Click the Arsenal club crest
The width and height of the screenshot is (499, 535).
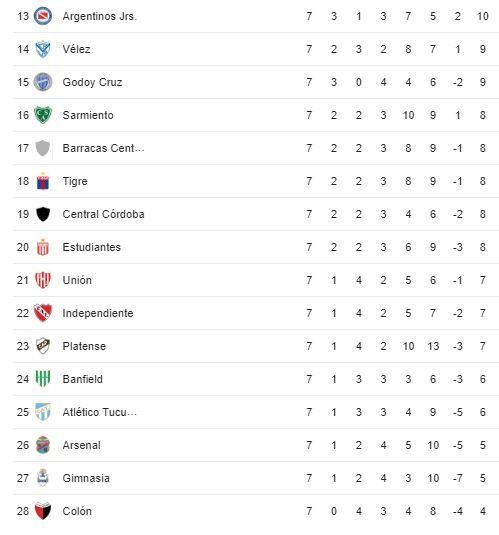43,445
